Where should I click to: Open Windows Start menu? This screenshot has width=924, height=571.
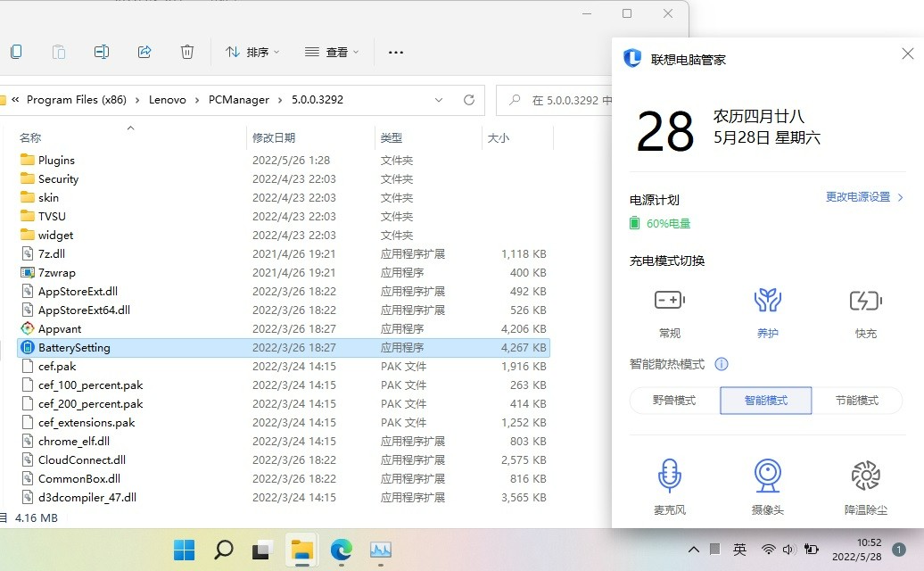pyautogui.click(x=185, y=550)
